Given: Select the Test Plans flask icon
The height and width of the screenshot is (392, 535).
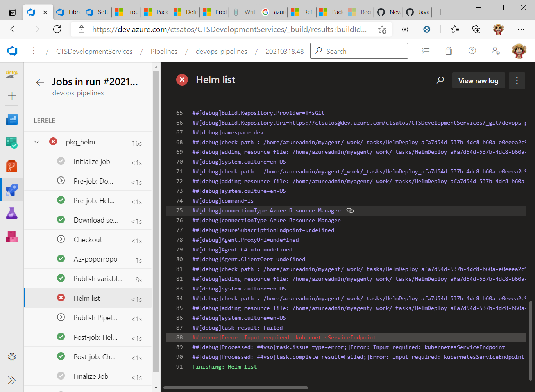Looking at the screenshot, I should [12, 213].
